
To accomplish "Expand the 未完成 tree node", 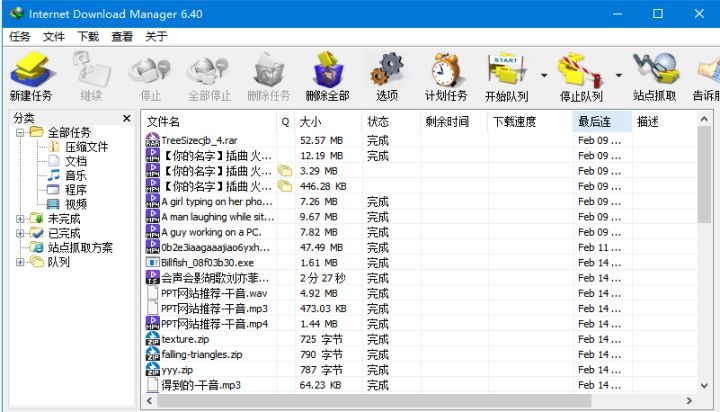I will click(20, 219).
